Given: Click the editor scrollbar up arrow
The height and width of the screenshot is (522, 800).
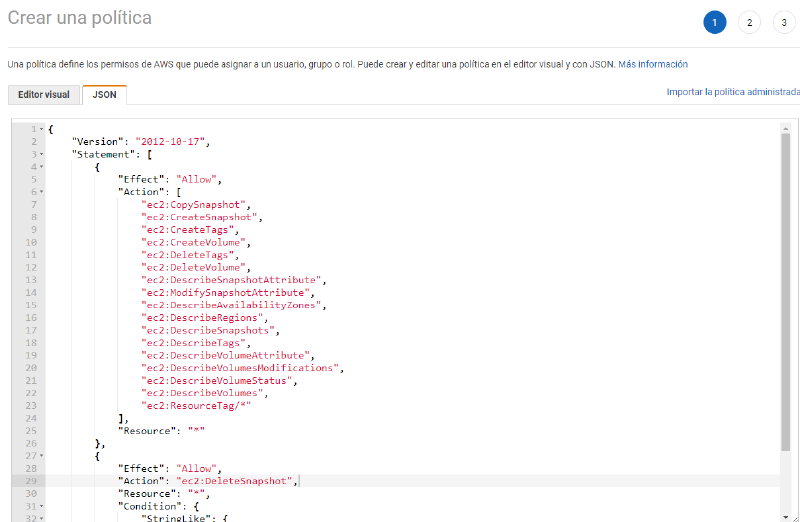Looking at the screenshot, I should (785, 129).
